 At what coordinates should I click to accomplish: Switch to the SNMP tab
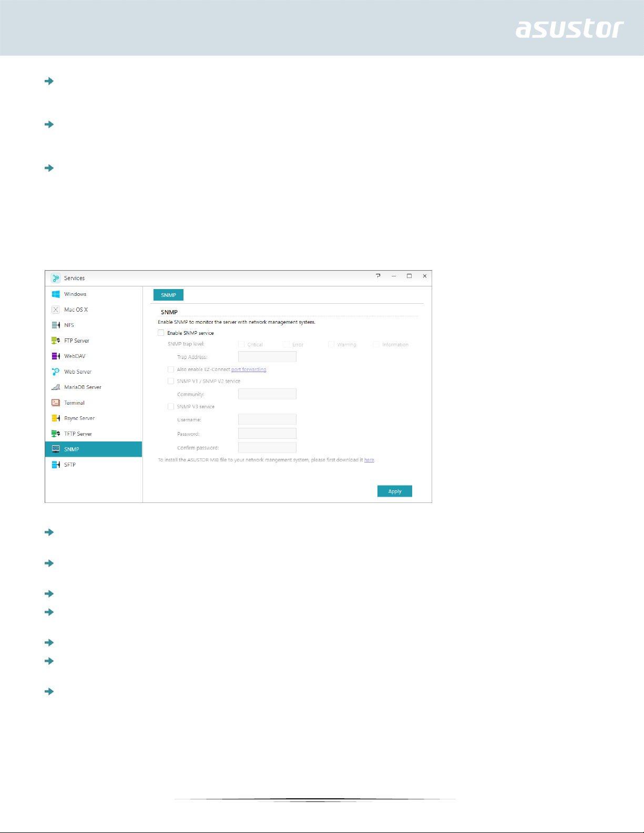point(168,295)
